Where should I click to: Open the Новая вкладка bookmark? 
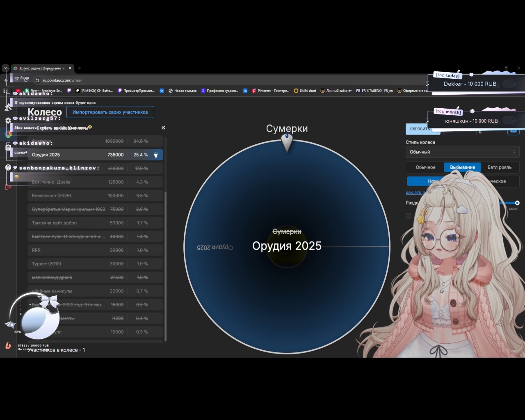pyautogui.click(x=183, y=91)
